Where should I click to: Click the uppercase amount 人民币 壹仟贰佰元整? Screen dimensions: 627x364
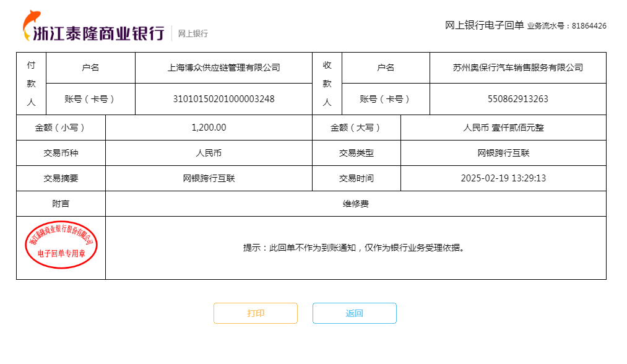[x=503, y=128]
